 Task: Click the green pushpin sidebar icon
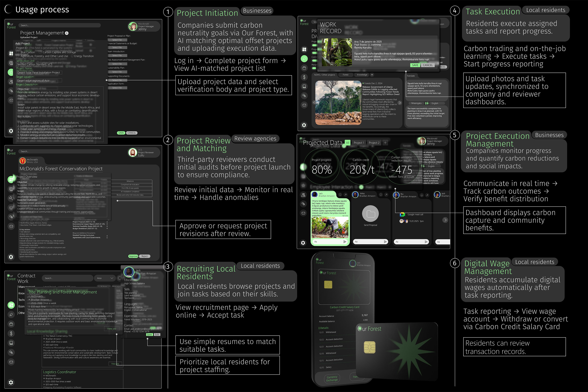(x=304, y=59)
